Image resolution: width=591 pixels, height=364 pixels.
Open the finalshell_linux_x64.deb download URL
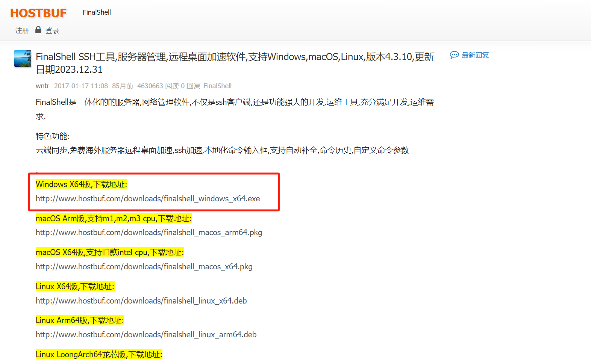point(141,301)
